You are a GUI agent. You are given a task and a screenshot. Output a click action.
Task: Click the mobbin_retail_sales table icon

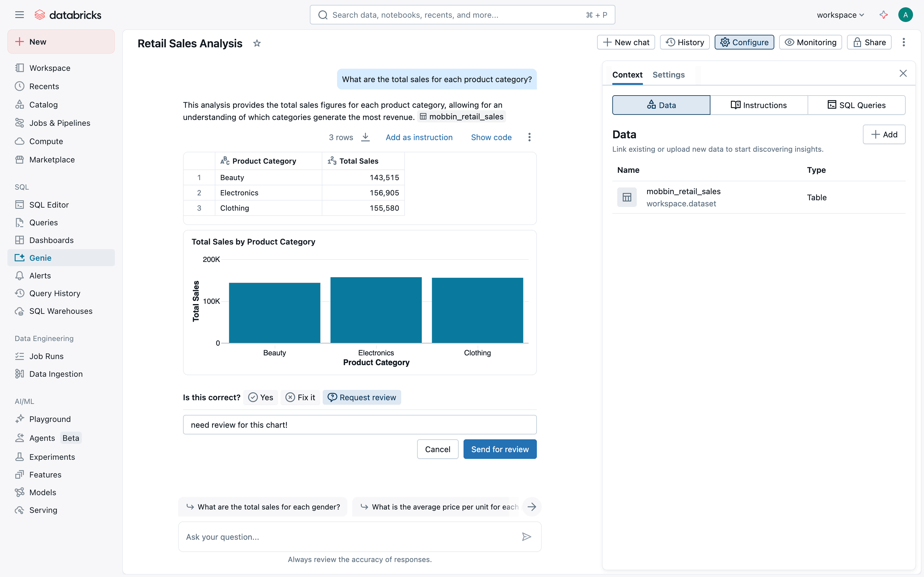[627, 197]
